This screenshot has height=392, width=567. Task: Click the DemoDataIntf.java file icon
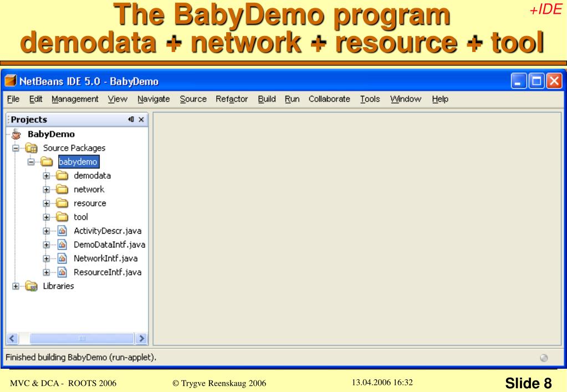tap(62, 245)
